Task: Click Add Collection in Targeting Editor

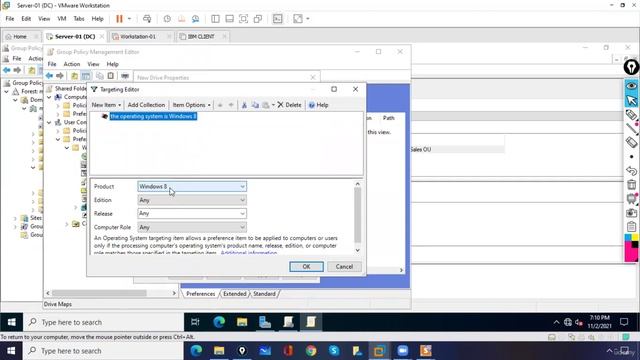Action: pos(146,105)
